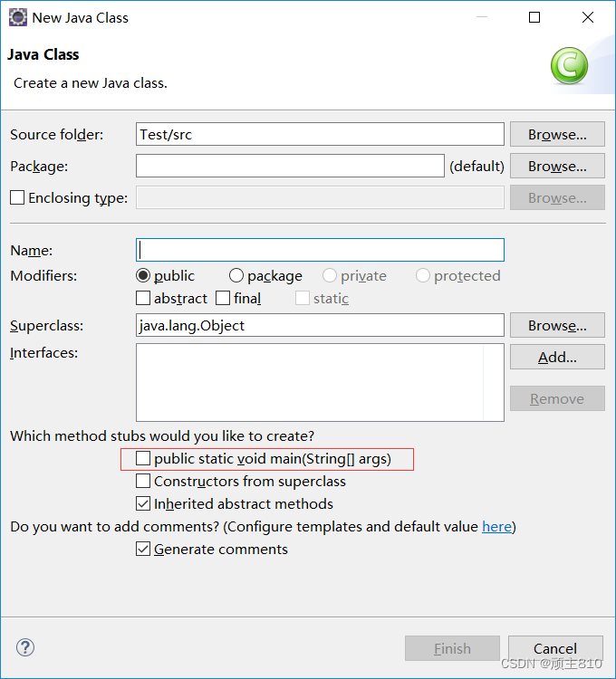Image resolution: width=616 pixels, height=679 pixels.
Task: Enable public static void main stub checkbox
Action: (143, 458)
